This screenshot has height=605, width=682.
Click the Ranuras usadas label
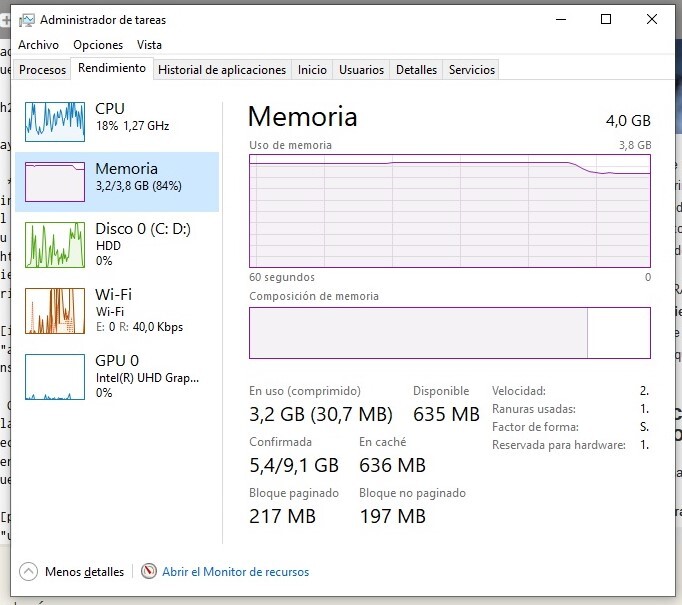[x=534, y=409]
